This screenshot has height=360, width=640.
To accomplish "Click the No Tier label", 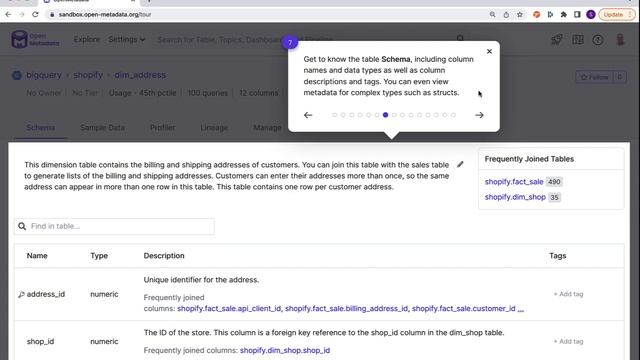I will (x=85, y=93).
